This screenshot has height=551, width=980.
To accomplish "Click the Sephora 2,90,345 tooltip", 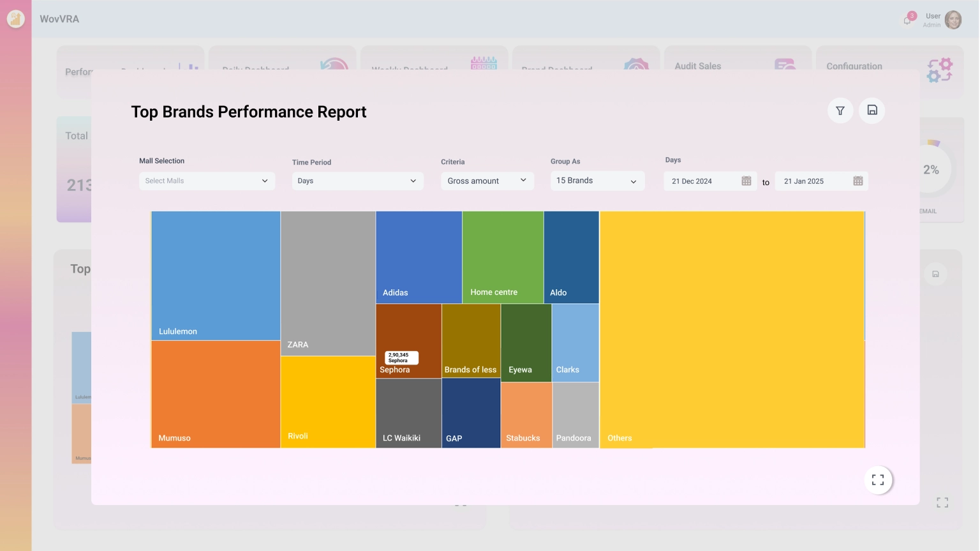I will coord(401,358).
